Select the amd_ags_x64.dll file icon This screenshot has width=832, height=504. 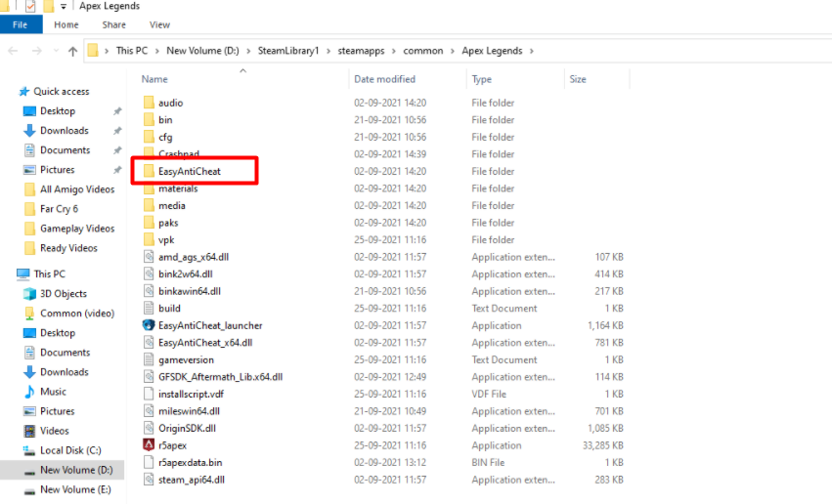(150, 257)
